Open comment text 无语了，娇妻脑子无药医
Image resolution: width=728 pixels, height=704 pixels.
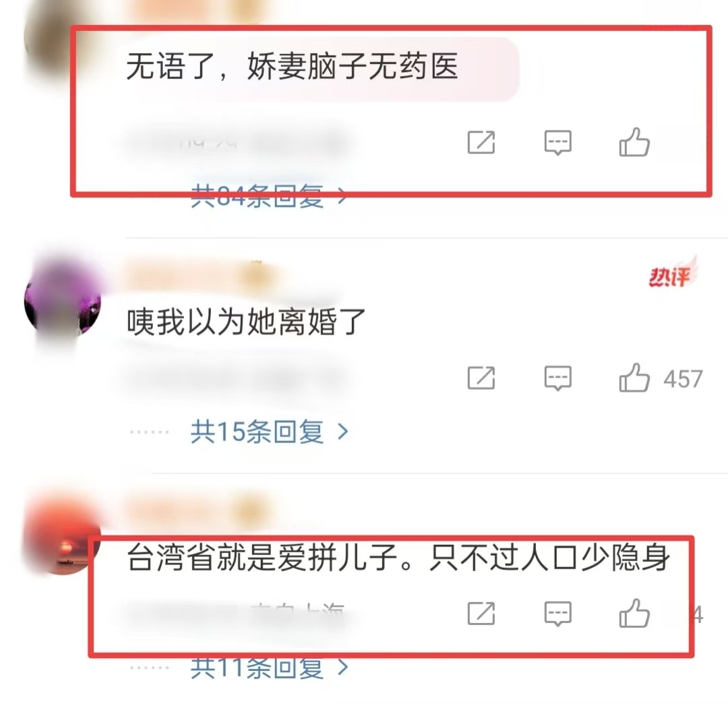pos(293,66)
